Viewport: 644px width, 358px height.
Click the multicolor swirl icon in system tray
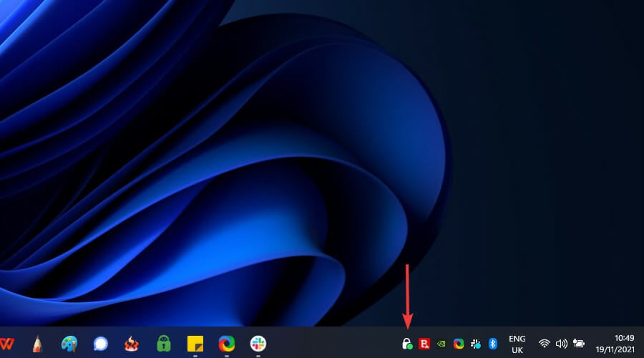tap(459, 344)
